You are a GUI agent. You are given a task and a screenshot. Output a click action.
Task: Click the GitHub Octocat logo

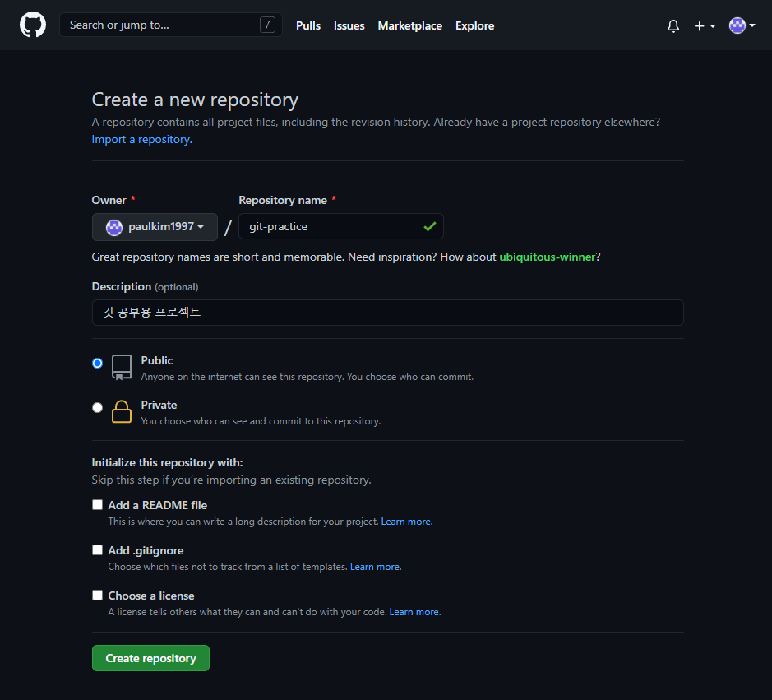click(x=33, y=25)
